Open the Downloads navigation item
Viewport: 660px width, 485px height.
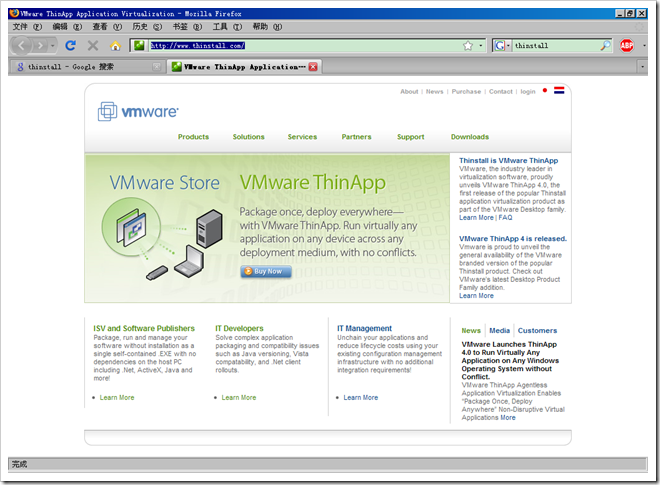point(470,137)
